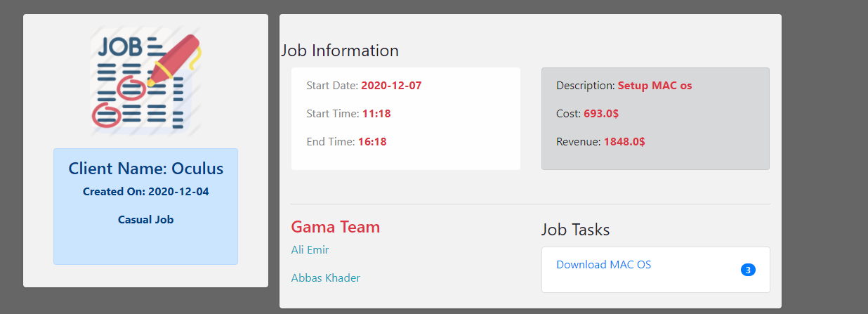Click the Cost value 693.0$
Viewport: 868px width, 314px height.
coord(601,114)
